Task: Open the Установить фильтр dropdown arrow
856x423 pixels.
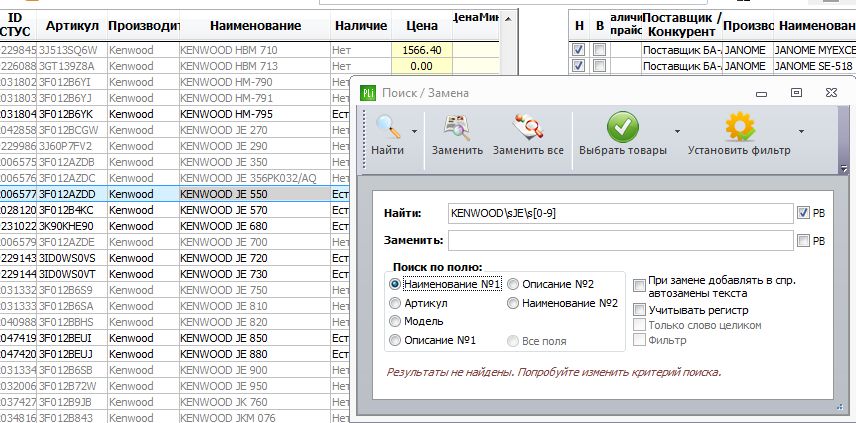Action: pyautogui.click(x=801, y=131)
